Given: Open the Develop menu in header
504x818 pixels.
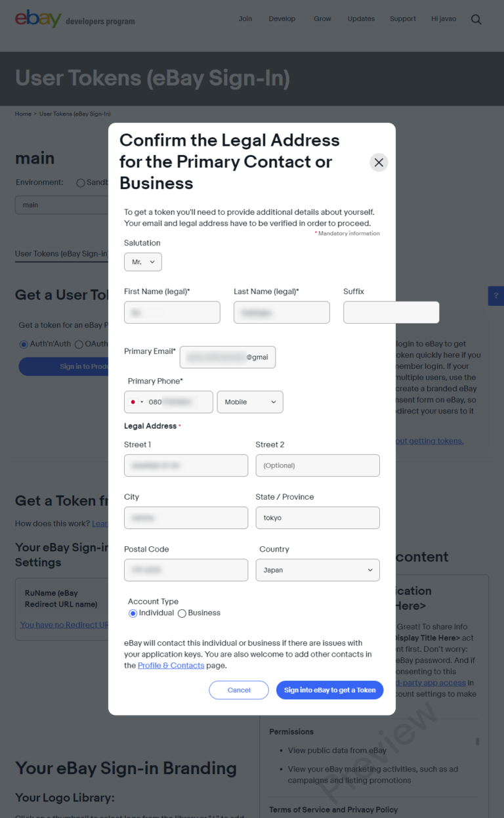Looking at the screenshot, I should click(282, 19).
